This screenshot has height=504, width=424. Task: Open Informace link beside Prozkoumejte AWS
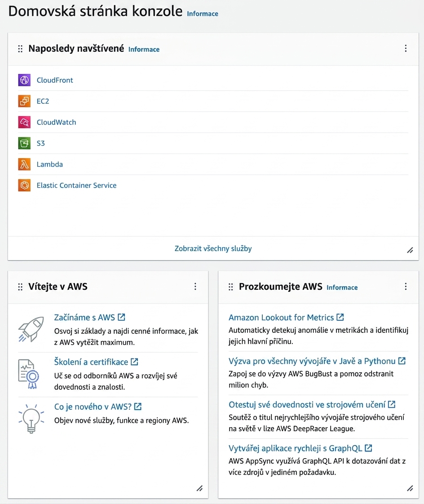point(342,287)
